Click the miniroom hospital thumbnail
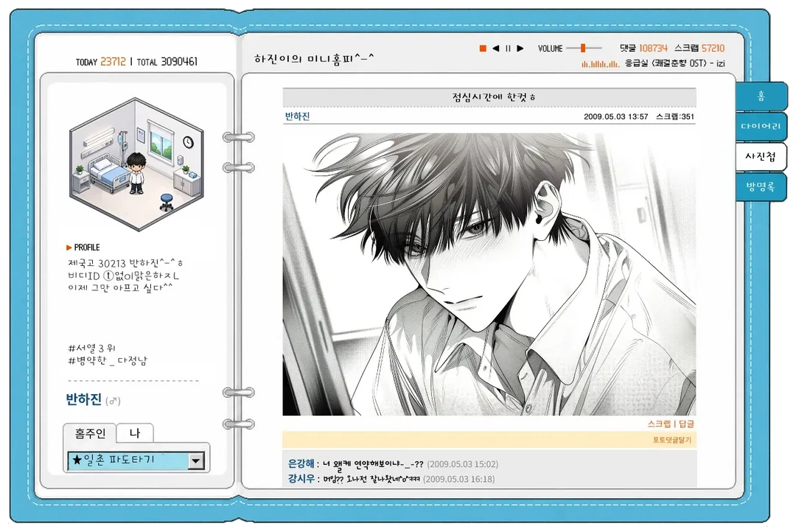Image resolution: width=796 pixels, height=532 pixels. pos(136,164)
